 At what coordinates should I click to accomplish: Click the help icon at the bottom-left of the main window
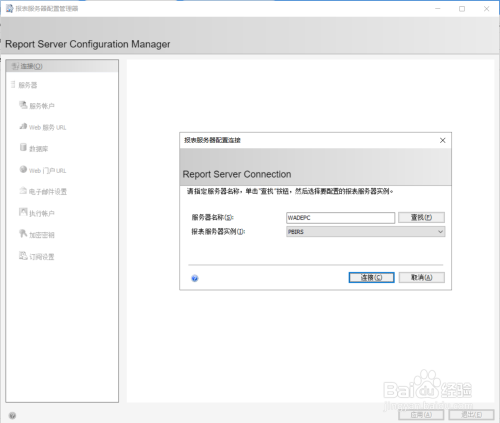point(12,415)
